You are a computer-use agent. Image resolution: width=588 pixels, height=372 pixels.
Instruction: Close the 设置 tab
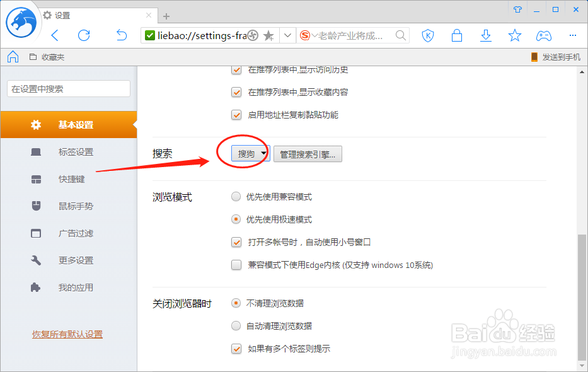tap(149, 15)
